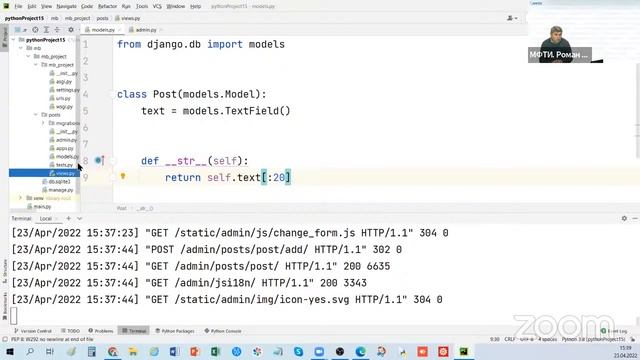Click the override gutter icon on line 8

[x=99, y=160]
